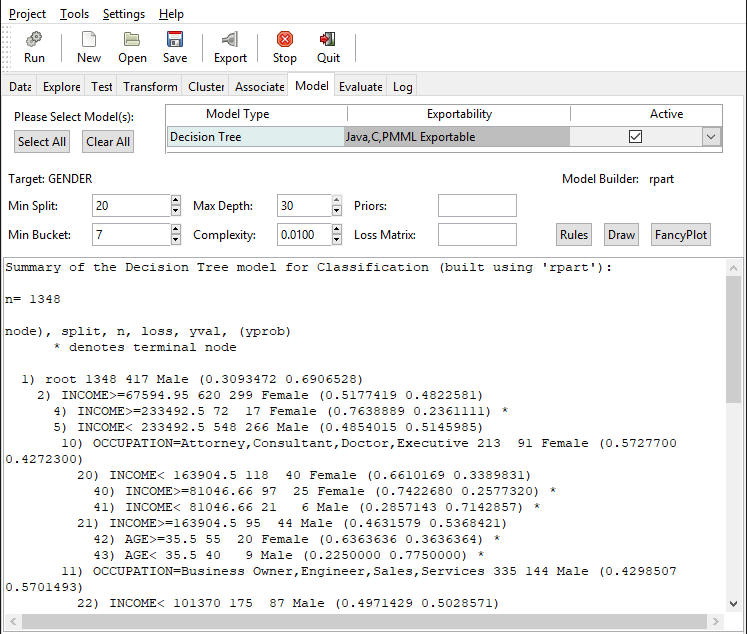Click the Model Builder rpart label

(x=618, y=179)
